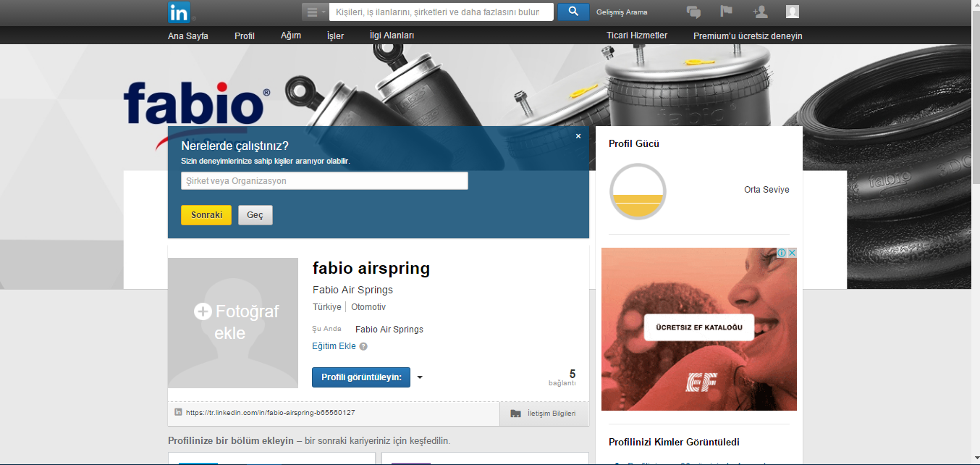Click the add connections person icon
This screenshot has height=465, width=980.
[x=759, y=12]
